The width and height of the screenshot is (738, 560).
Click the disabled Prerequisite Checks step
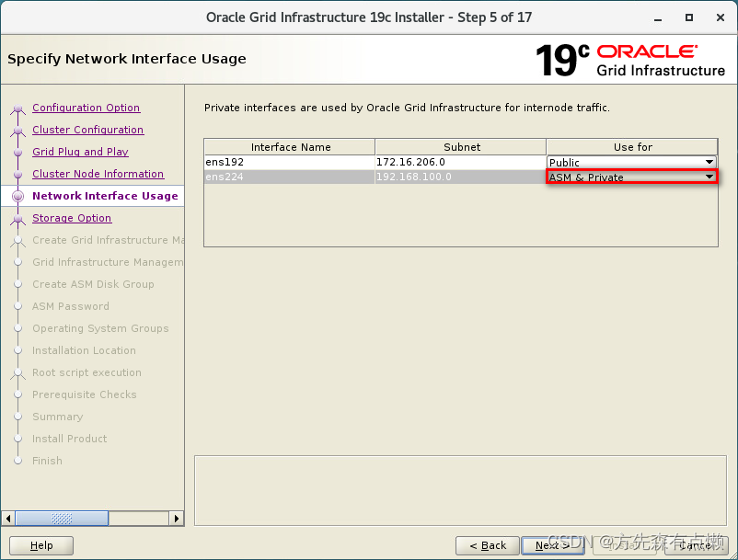pyautogui.click(x=85, y=395)
